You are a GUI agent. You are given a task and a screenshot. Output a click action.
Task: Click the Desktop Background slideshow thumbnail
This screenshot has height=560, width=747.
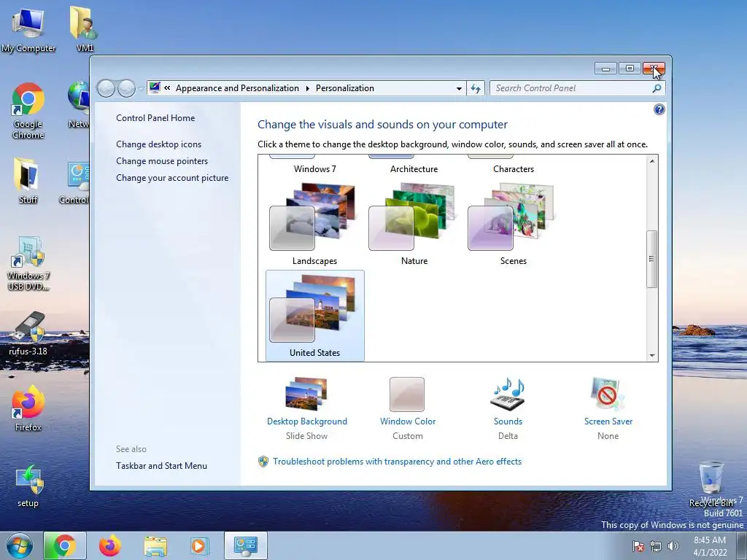click(x=306, y=394)
